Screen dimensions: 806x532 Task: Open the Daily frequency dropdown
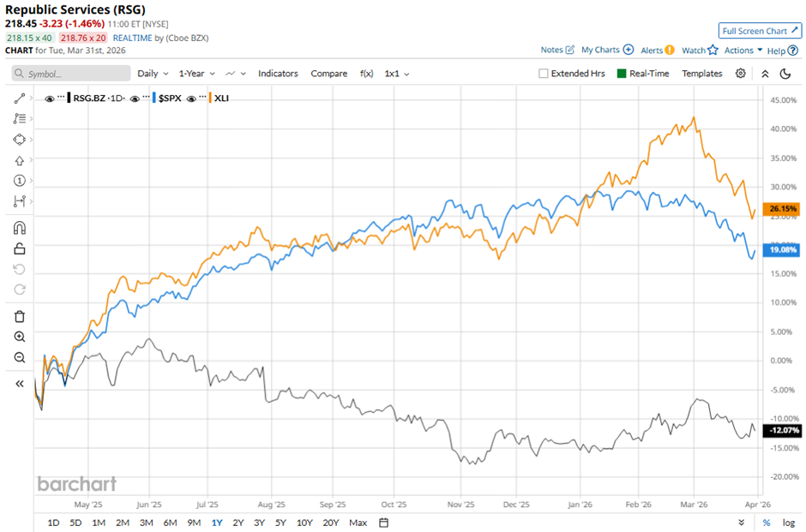click(153, 74)
